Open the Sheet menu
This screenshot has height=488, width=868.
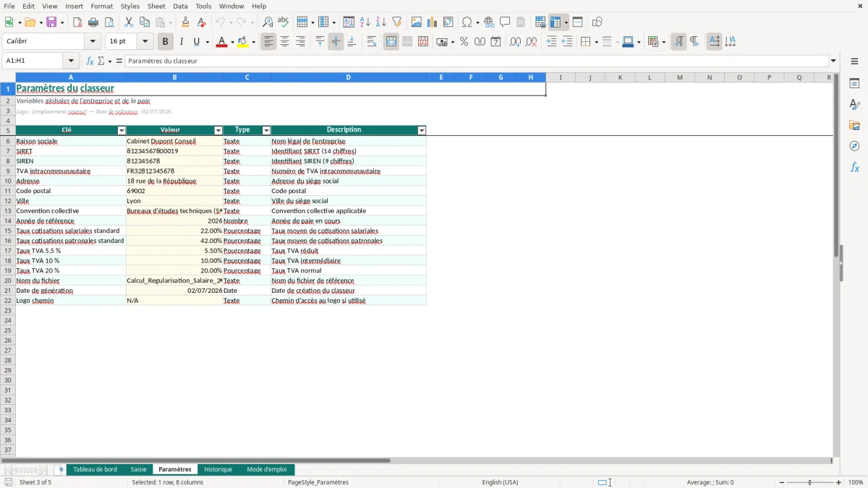coord(156,6)
